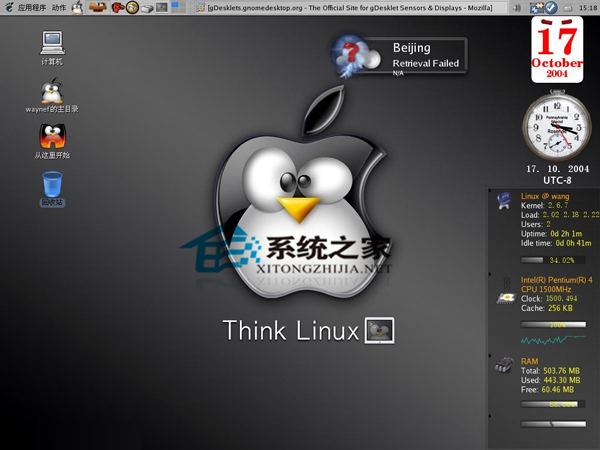The width and height of the screenshot is (600, 450).
Task: Click the '17. 10. 2004' date text
Action: pos(558,169)
